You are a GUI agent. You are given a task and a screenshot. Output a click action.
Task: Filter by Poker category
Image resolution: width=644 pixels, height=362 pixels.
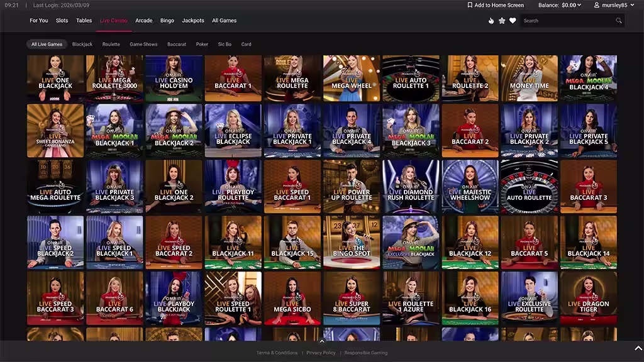pos(202,45)
